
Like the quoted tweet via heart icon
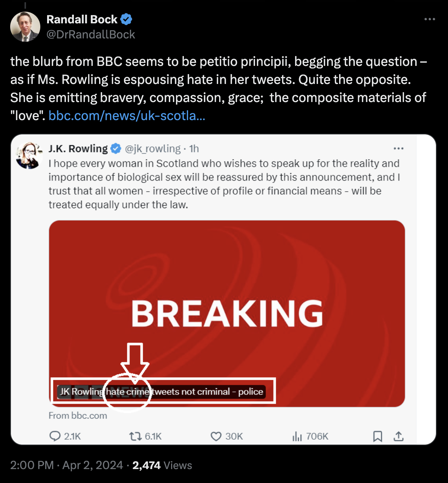tap(216, 436)
